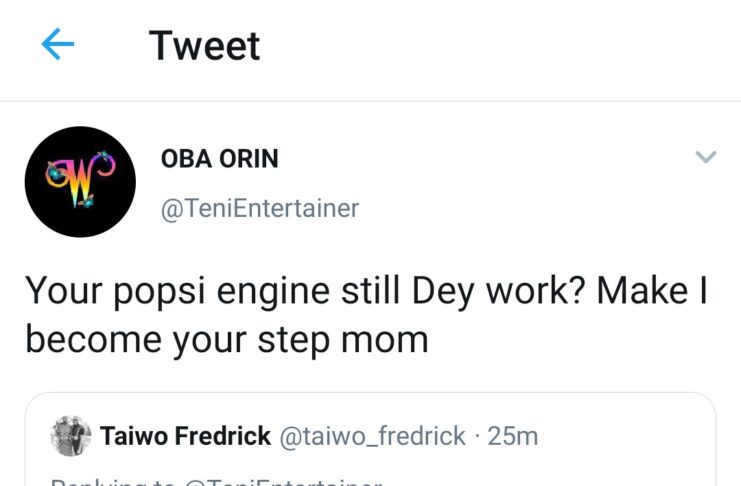Open the @taiwo_fredrick handle
Image resolution: width=741 pixels, height=486 pixels.
pos(372,436)
